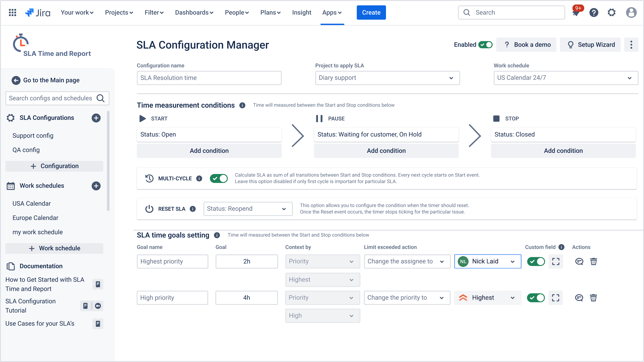Open the context dropdown showing High
This screenshot has width=644, height=362.
point(323,316)
